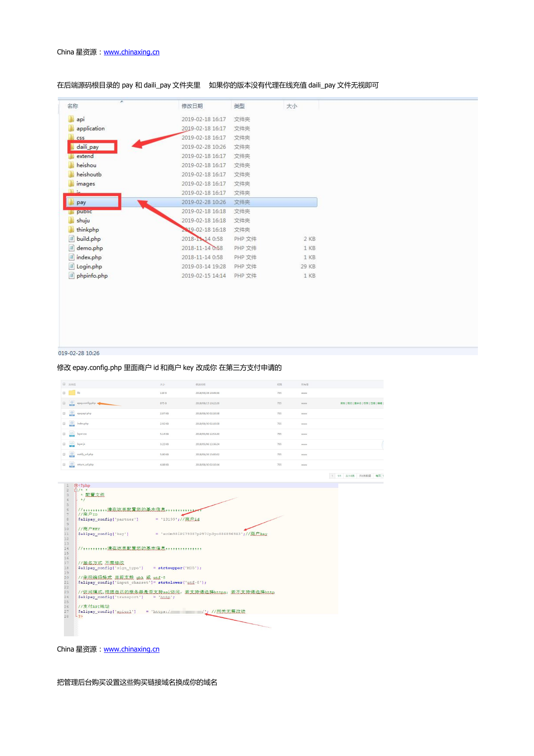Image resolution: width=534 pixels, height=756 pixels.
Task: Tick the select-all checkbox in file manager header
Action: coord(64,384)
